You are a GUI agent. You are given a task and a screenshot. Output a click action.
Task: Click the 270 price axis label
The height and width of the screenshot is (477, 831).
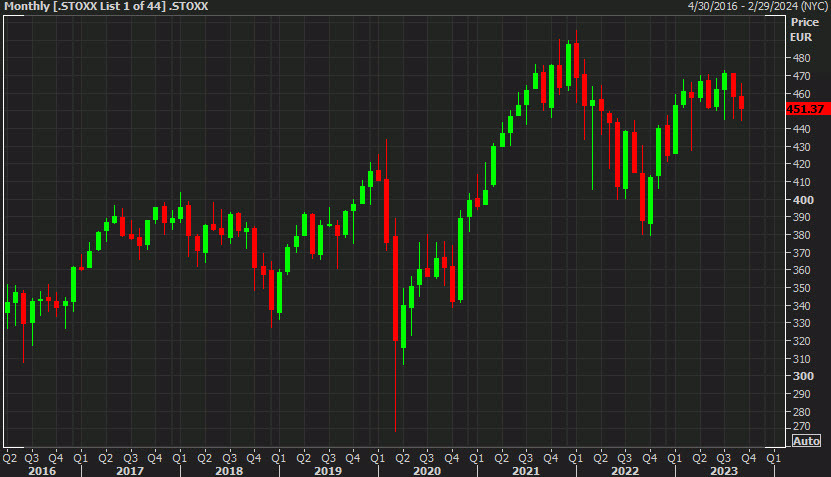point(802,426)
